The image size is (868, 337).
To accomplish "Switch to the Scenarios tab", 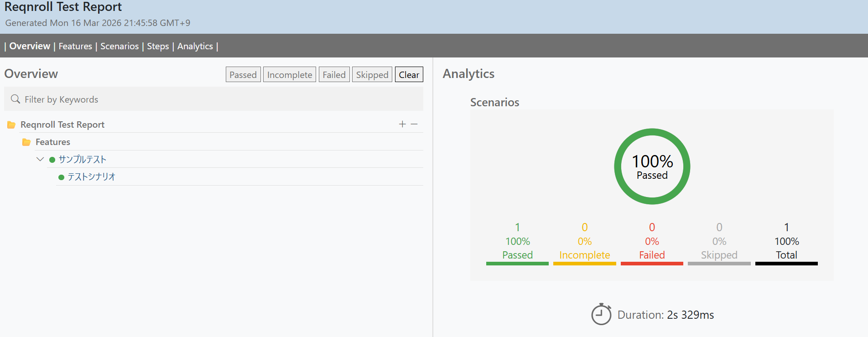I will click(120, 46).
